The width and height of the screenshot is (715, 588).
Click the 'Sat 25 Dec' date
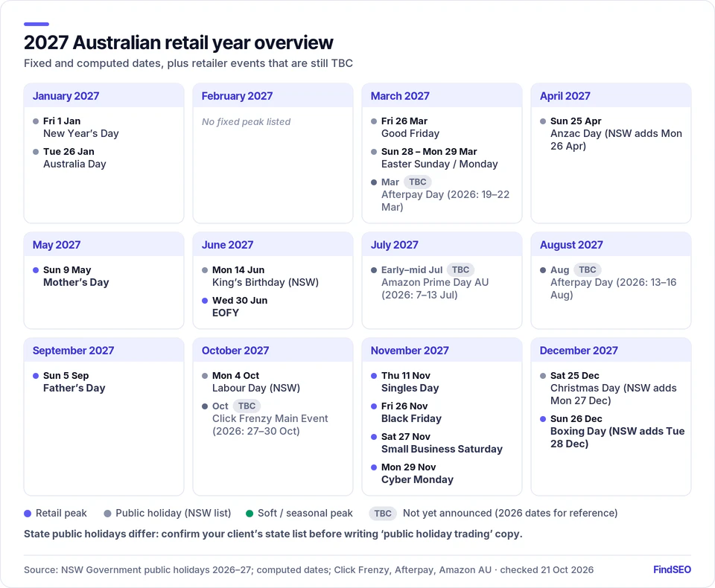coord(575,376)
